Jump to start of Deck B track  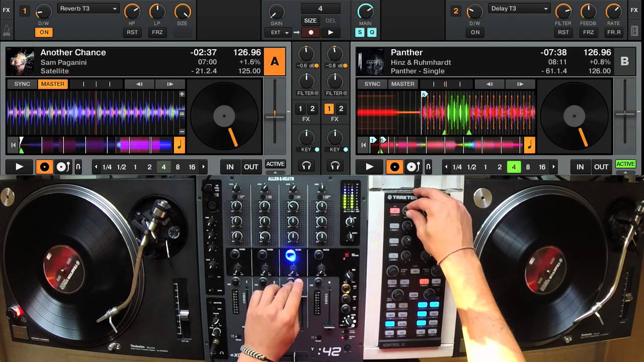(363, 146)
